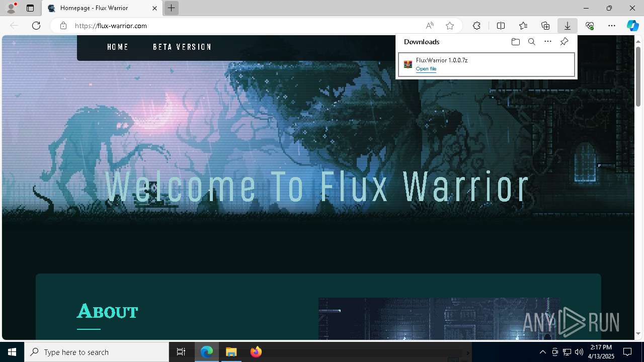Viewport: 644px width, 362px height.
Task: Close the Homepage - Flux Warrior tab
Action: [155, 8]
